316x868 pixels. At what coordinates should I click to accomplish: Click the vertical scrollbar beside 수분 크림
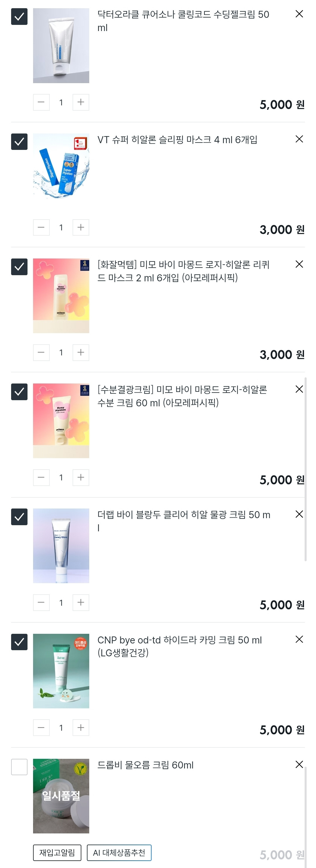click(x=305, y=468)
